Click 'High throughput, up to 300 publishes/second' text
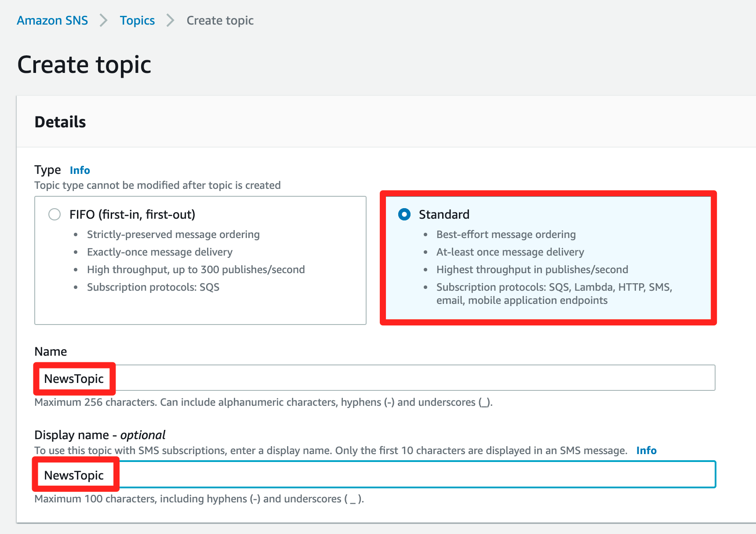 [196, 270]
